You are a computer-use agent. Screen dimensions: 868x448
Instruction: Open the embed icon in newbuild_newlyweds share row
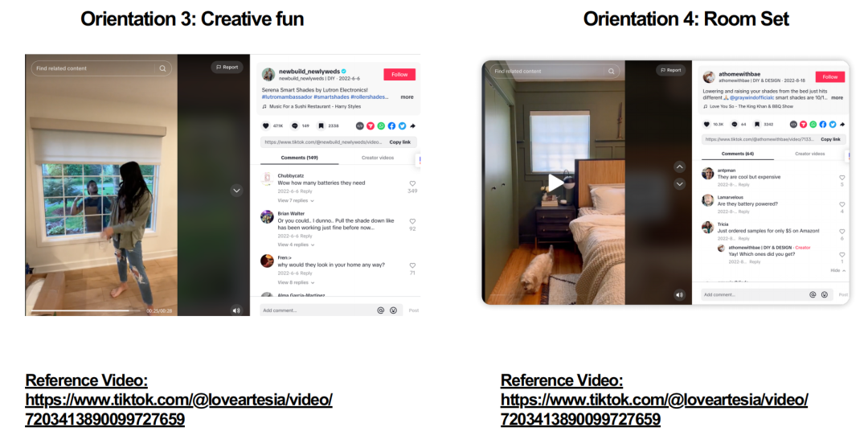click(360, 126)
